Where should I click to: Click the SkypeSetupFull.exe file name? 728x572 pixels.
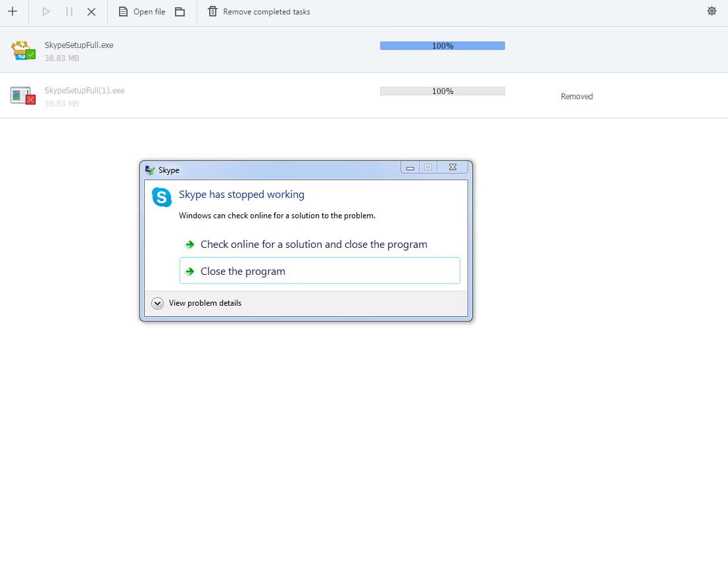tap(79, 45)
